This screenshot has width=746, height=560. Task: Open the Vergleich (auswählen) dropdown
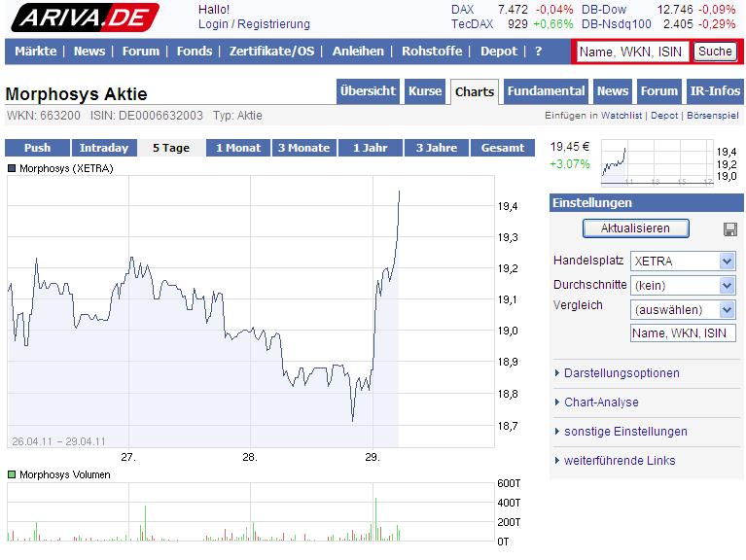683,310
